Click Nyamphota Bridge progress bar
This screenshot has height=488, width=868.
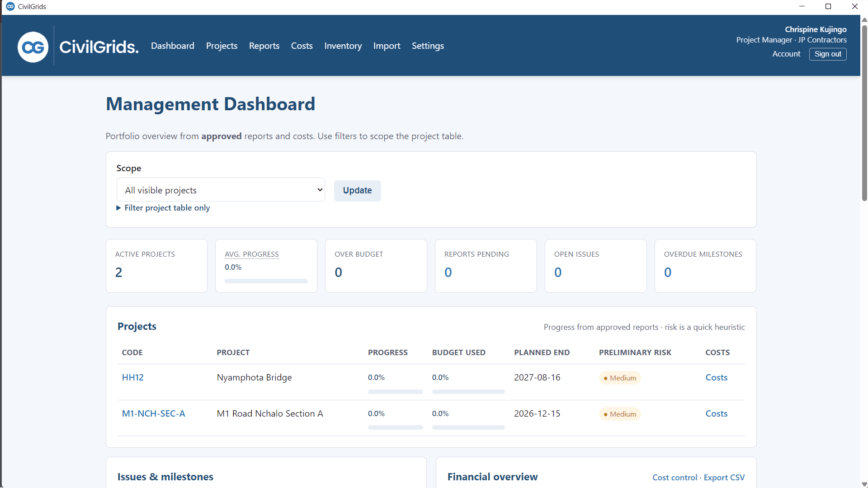pos(395,392)
